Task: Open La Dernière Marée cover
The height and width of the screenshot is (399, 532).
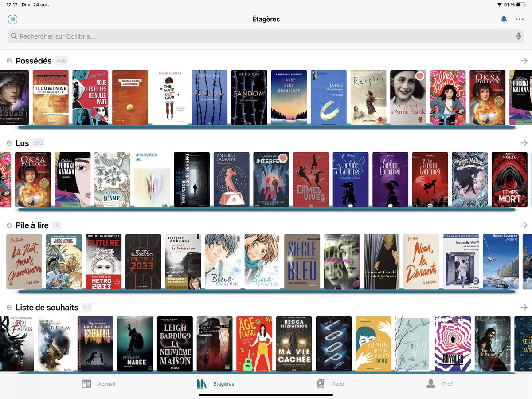Action: point(135,344)
